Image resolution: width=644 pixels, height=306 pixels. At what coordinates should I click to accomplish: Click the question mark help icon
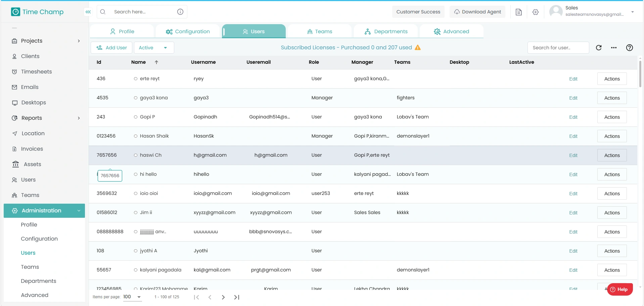tap(629, 48)
